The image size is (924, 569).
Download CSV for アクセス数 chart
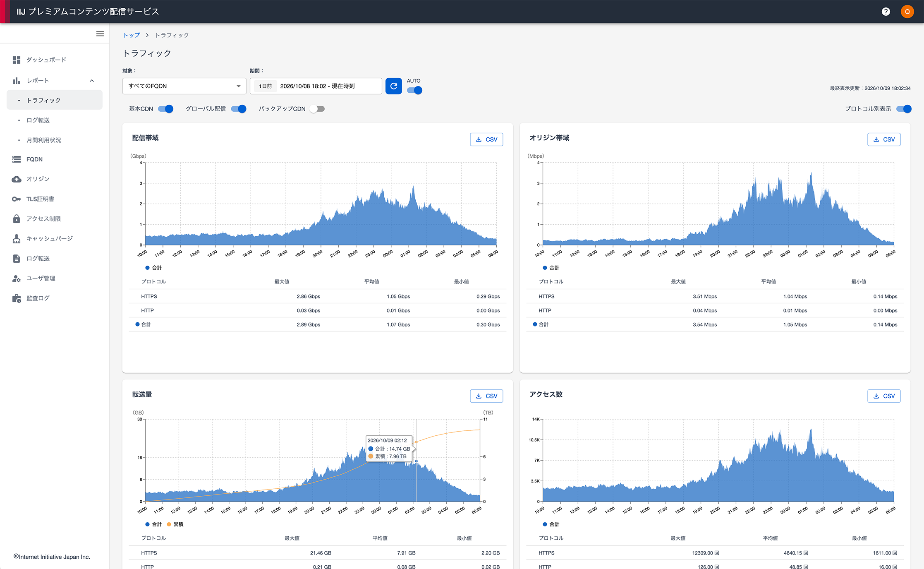[884, 396]
